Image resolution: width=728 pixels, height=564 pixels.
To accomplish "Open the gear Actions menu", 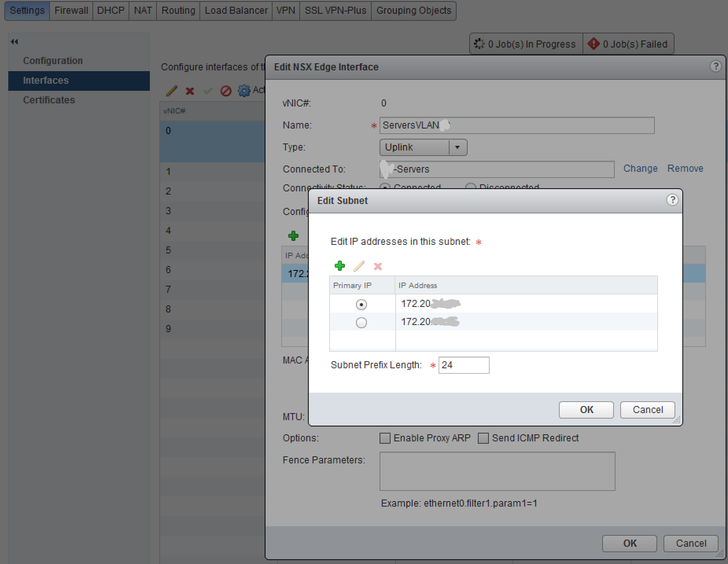I will click(244, 91).
